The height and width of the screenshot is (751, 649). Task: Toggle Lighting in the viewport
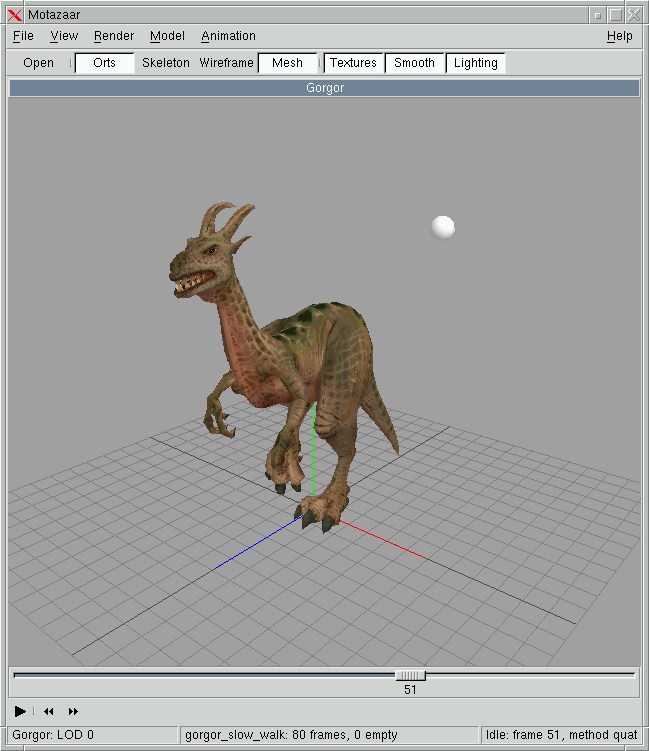pyautogui.click(x=476, y=63)
